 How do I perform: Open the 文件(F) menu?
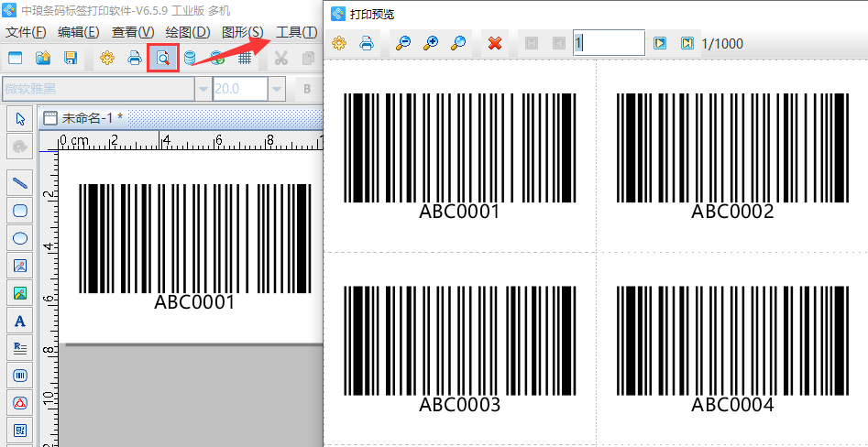point(26,32)
